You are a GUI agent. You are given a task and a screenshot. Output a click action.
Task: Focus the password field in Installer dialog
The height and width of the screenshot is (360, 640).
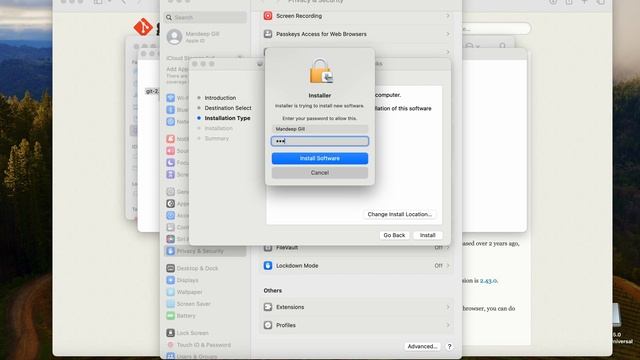[320, 141]
